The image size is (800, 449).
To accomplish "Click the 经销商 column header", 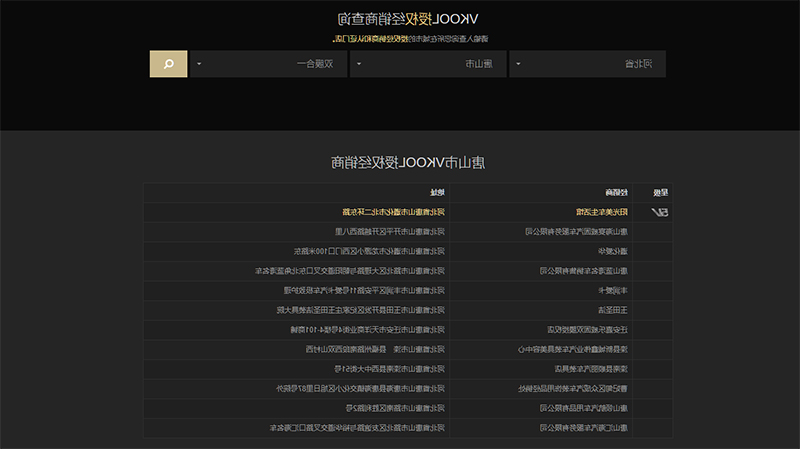I will 616,192.
